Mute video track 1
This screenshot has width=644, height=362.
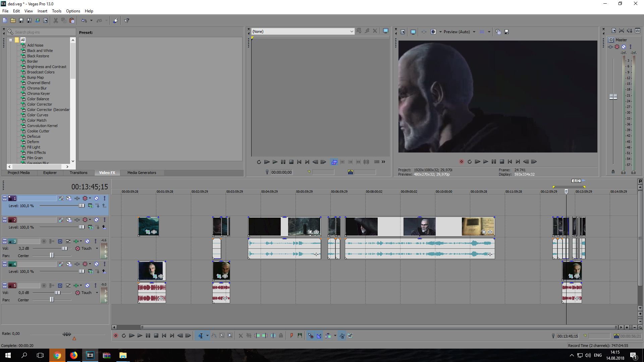coord(96,198)
